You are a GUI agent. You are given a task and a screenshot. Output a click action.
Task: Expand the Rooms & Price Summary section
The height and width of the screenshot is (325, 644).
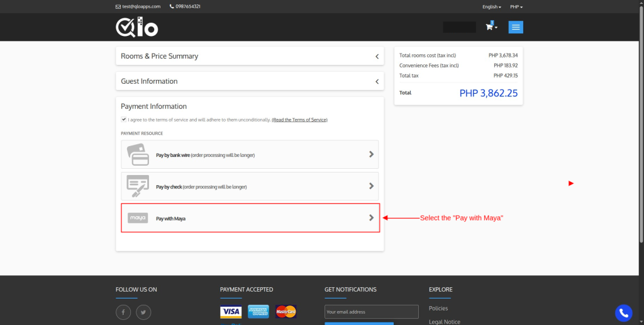click(x=250, y=56)
